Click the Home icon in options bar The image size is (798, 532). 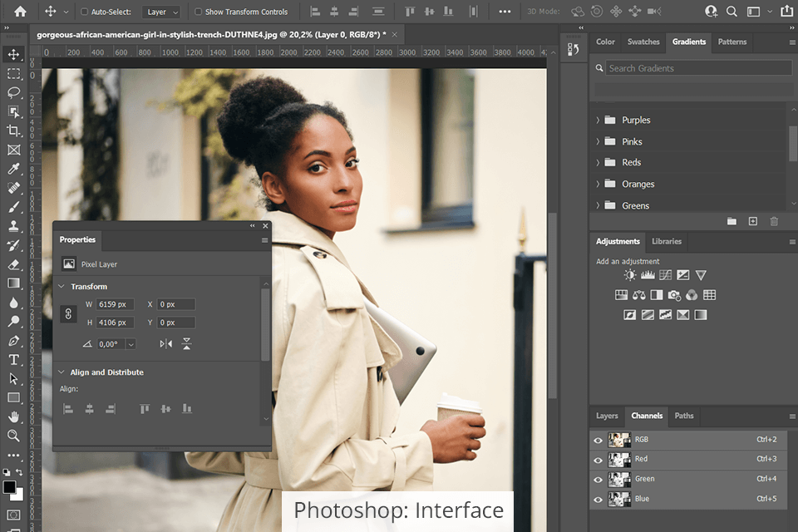20,11
